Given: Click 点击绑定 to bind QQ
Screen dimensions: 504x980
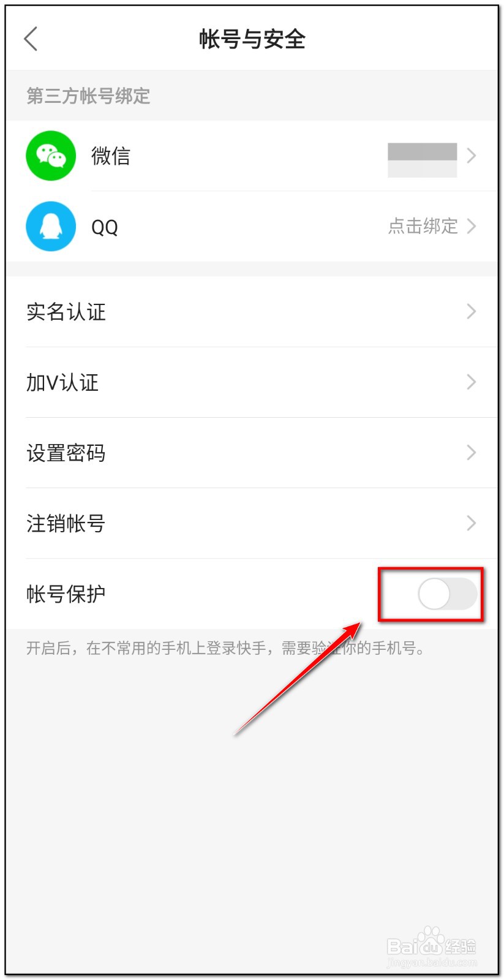Looking at the screenshot, I should 423,226.
